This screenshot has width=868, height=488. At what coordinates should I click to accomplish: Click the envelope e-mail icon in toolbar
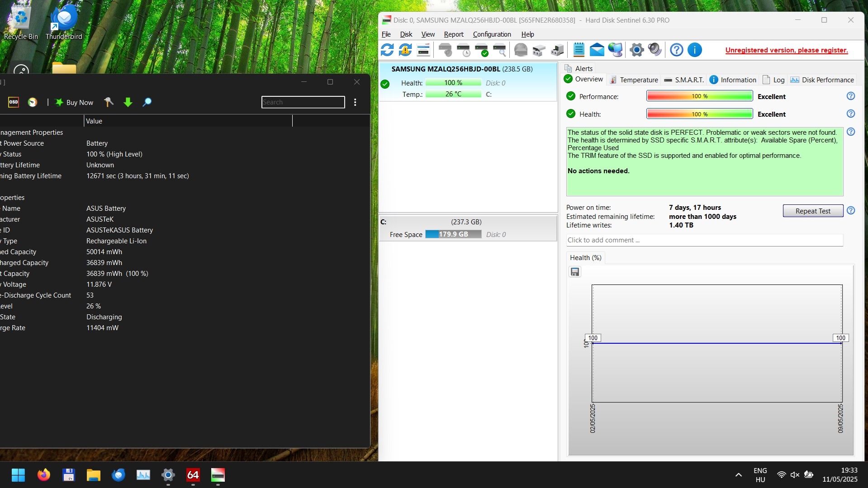click(x=597, y=50)
